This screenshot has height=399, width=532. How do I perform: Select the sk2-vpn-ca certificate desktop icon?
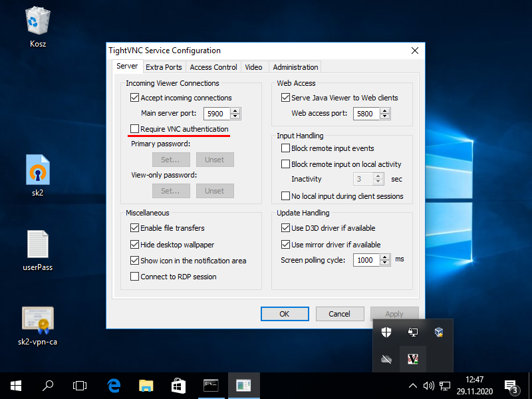(x=37, y=326)
